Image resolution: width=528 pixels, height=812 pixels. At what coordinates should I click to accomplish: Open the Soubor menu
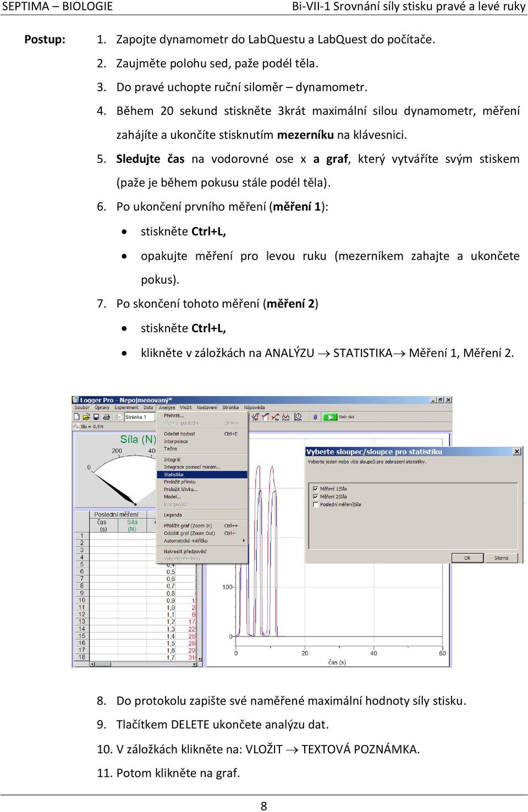tap(82, 408)
